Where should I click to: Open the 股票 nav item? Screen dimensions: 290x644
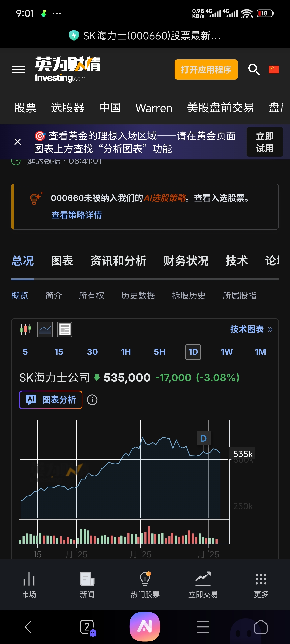pyautogui.click(x=25, y=108)
